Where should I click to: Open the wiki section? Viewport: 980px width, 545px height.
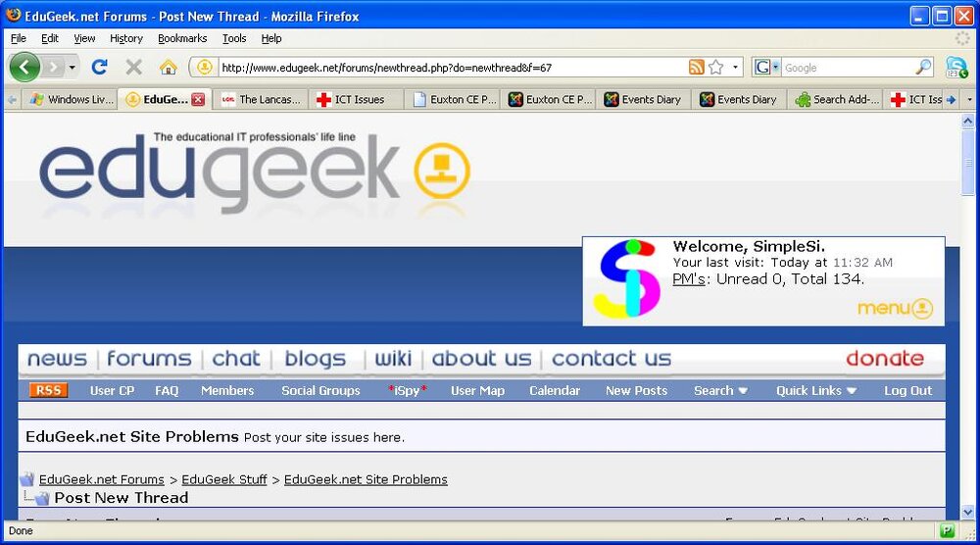coord(393,358)
